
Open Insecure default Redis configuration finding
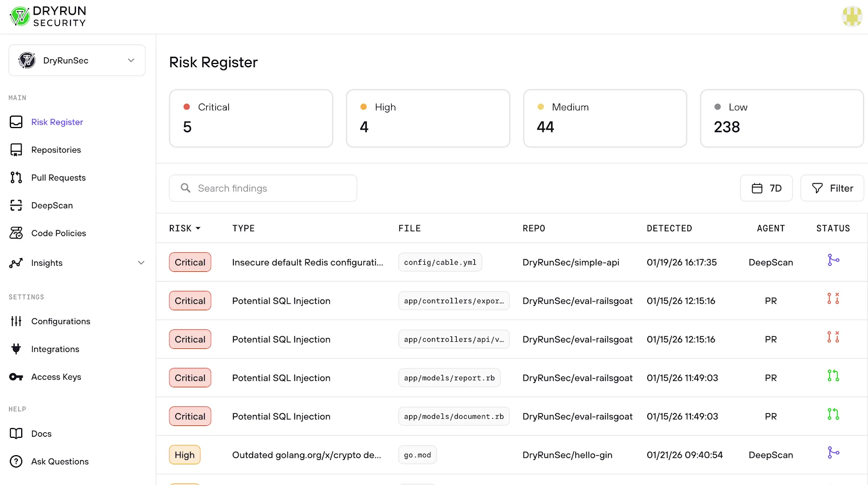(x=308, y=262)
